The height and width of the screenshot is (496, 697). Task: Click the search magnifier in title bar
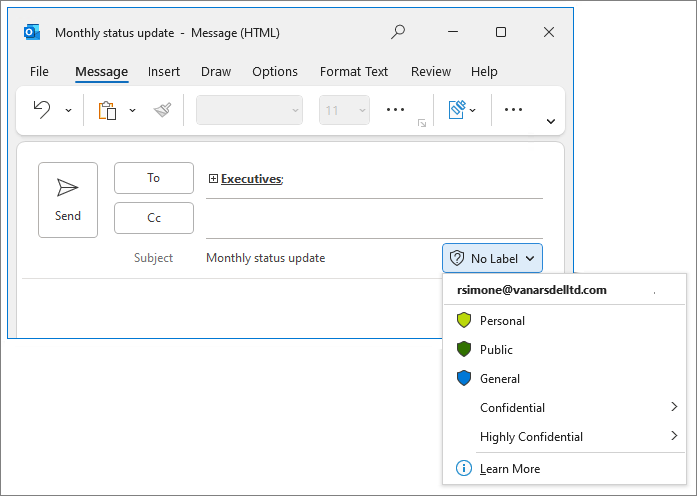398,32
